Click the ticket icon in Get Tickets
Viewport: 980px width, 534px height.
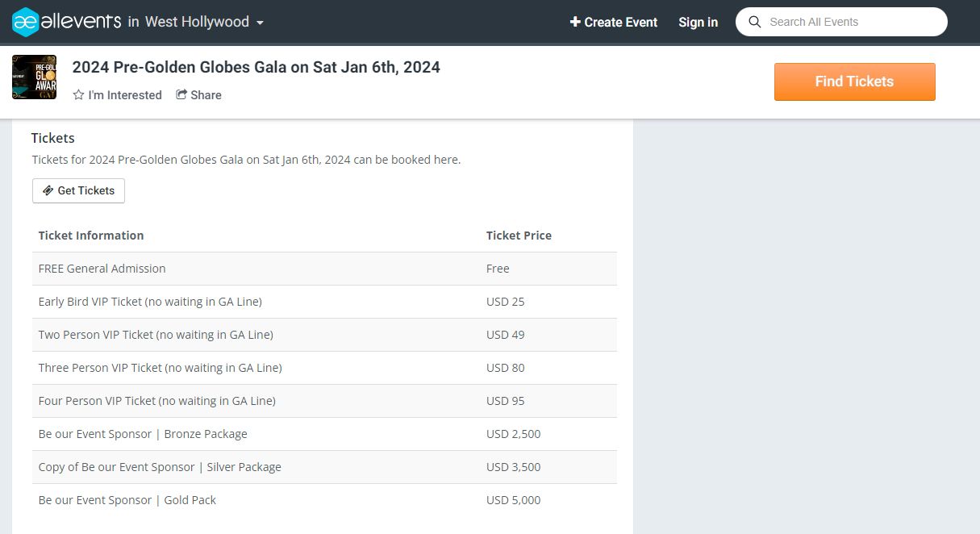[x=48, y=191]
